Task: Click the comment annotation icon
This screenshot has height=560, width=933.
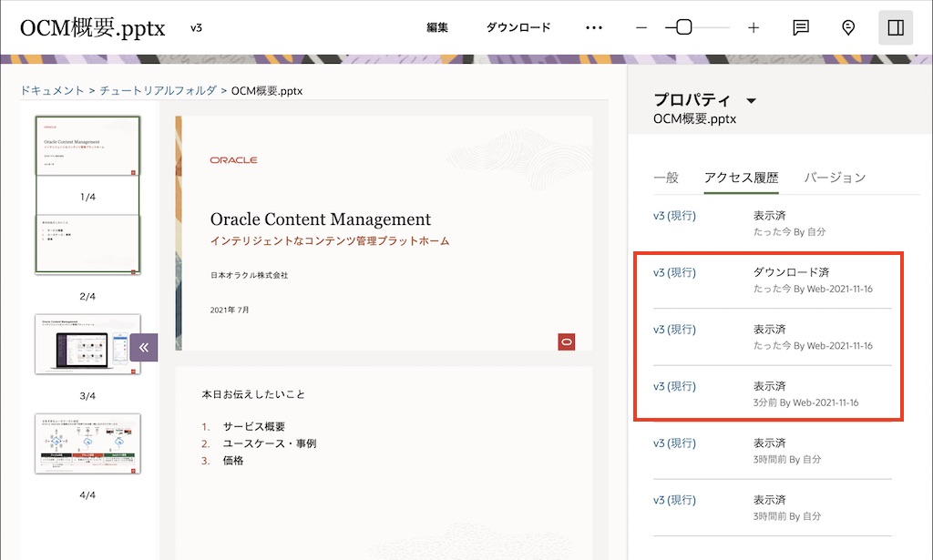Action: pyautogui.click(x=800, y=27)
